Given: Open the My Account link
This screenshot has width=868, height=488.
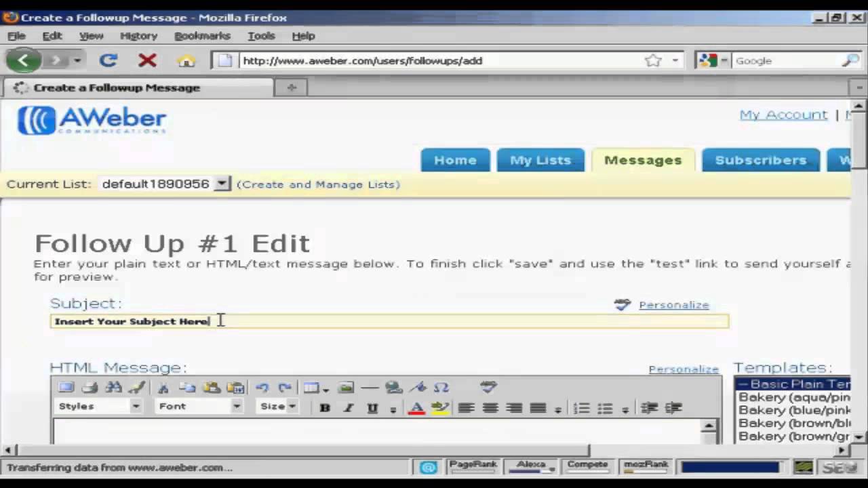Looking at the screenshot, I should coord(783,115).
